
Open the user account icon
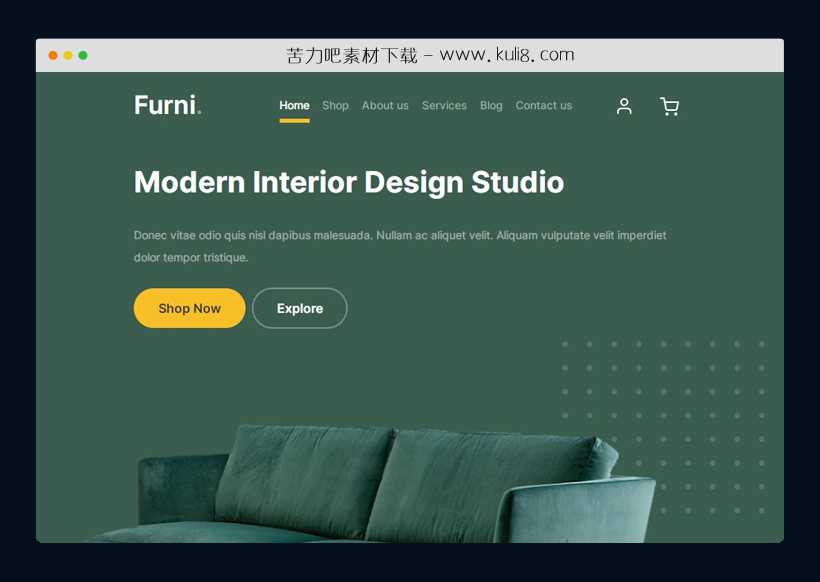[x=624, y=106]
